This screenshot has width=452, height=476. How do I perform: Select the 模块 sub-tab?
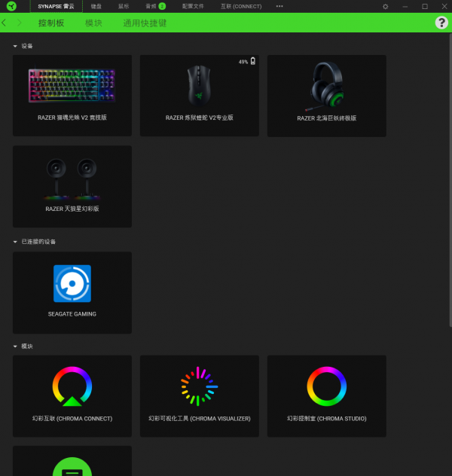click(93, 23)
